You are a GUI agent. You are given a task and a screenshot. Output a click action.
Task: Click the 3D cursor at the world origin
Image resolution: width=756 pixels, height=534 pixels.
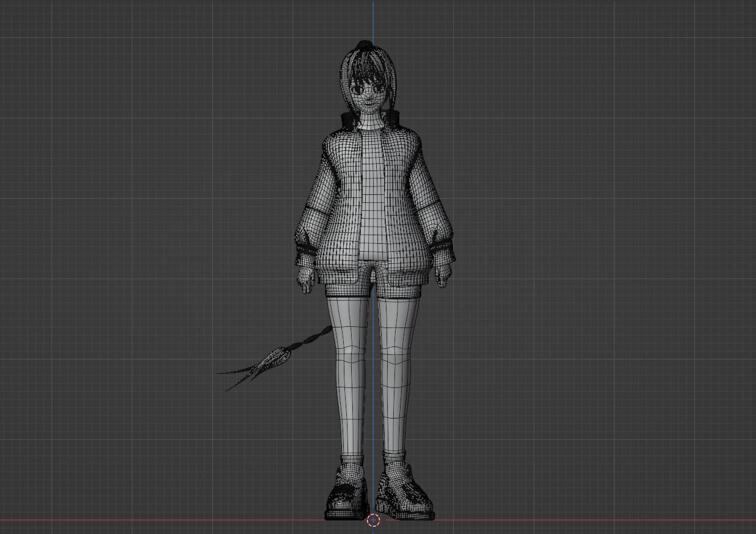tap(373, 521)
